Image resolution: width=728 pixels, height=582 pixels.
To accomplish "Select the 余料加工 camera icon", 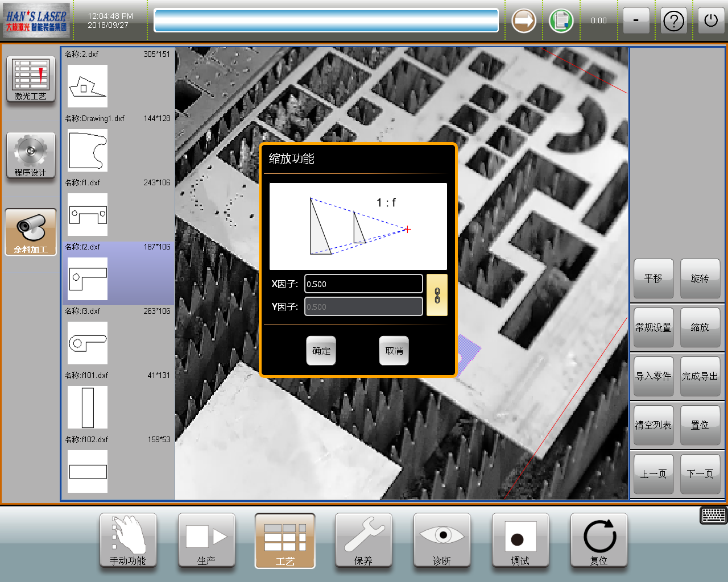I will click(x=31, y=232).
